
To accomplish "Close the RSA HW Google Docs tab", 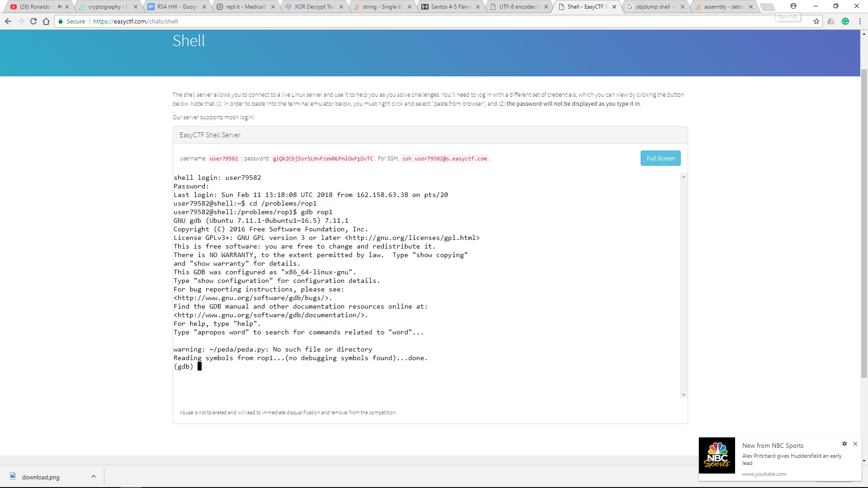I will 204,7.
